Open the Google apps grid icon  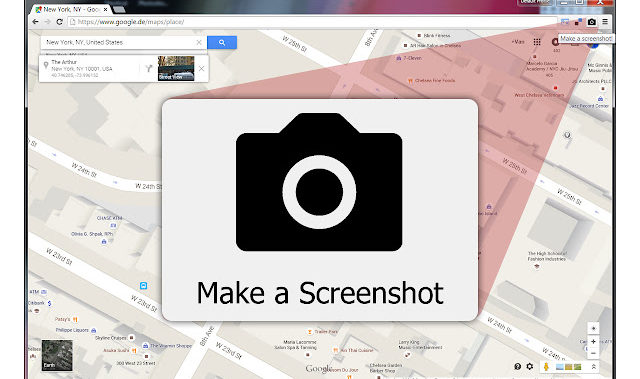click(537, 42)
